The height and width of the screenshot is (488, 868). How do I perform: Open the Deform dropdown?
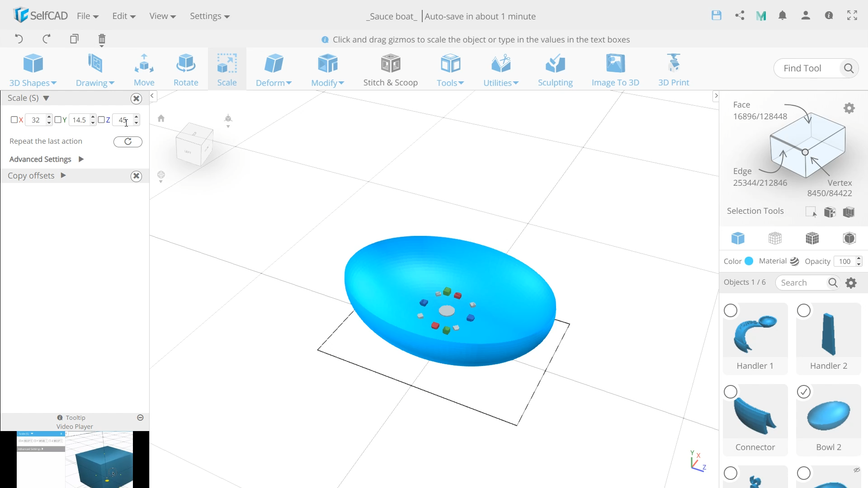274,70
